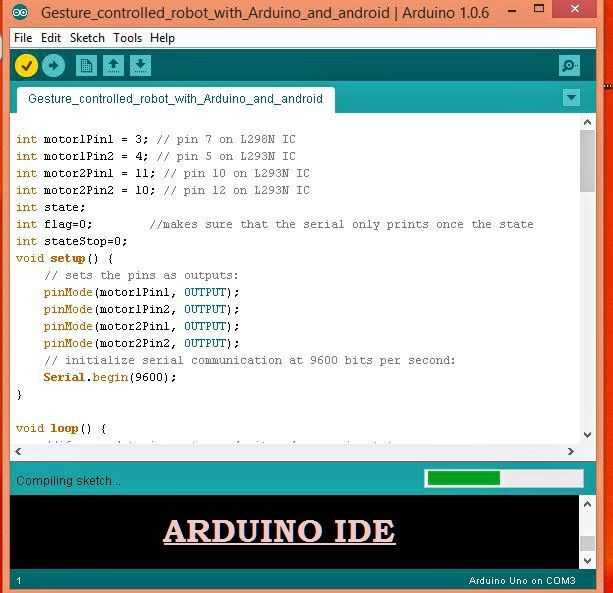The height and width of the screenshot is (593, 613).
Task: Close the Arduino window
Action: tap(574, 9)
